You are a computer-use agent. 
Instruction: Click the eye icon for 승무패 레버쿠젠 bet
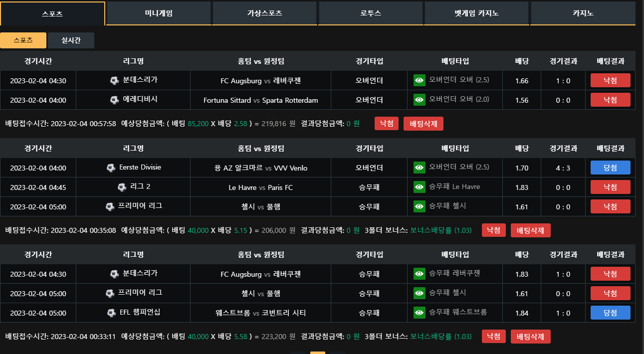pos(420,274)
